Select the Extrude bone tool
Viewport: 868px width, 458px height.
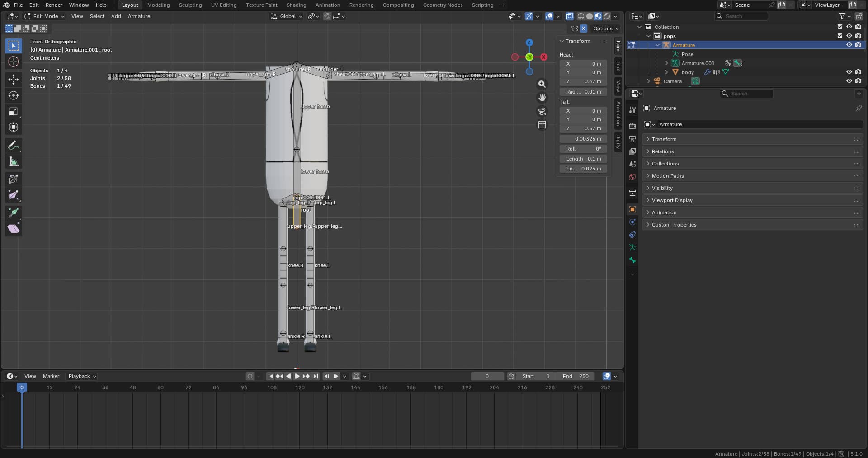14,212
